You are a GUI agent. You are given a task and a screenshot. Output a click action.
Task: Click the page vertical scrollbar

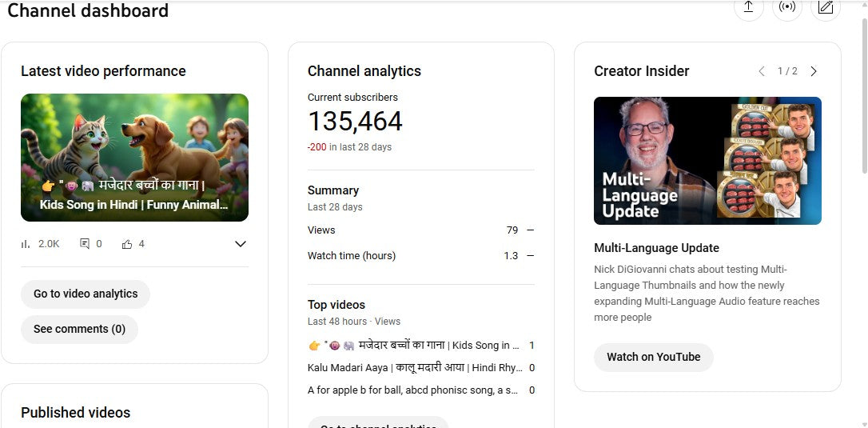pos(862,96)
